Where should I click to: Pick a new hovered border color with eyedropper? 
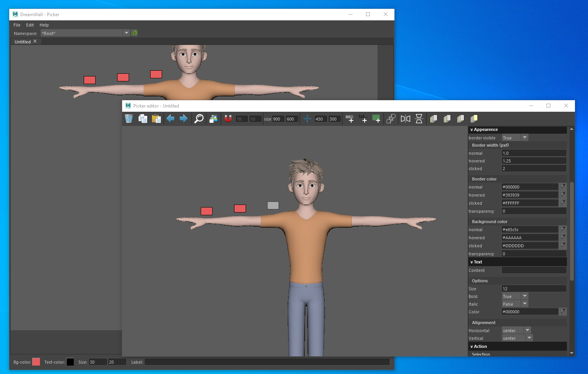click(x=562, y=195)
